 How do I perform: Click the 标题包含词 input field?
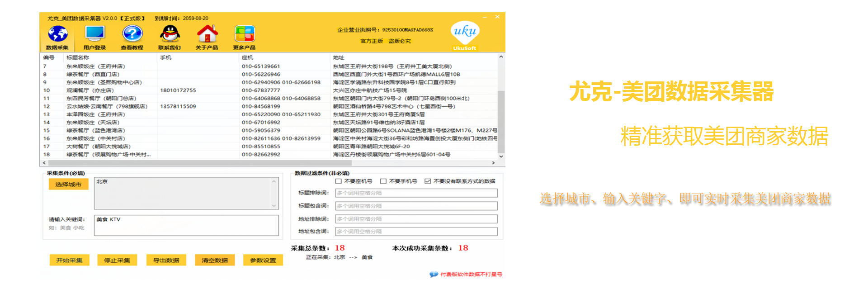(x=416, y=206)
